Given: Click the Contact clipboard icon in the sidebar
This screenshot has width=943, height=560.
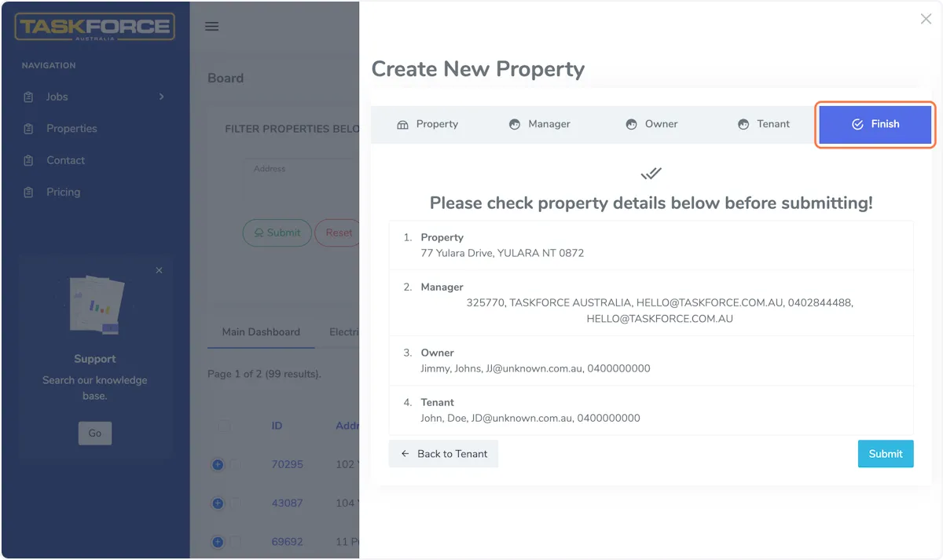Looking at the screenshot, I should click(29, 160).
